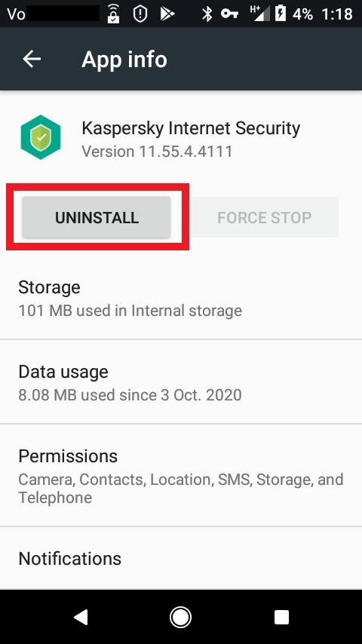Tap the battery charging status icon
The image size is (362, 644).
(x=281, y=14)
